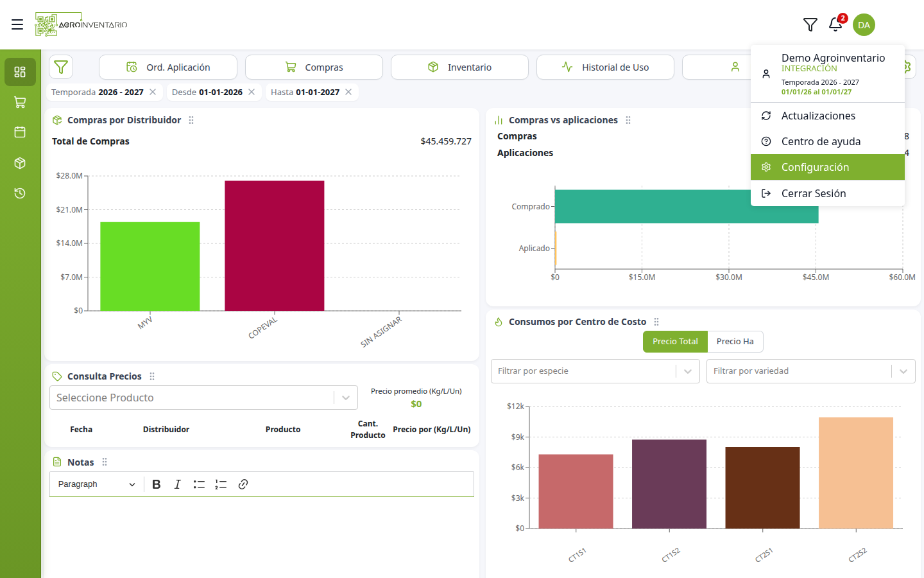The height and width of the screenshot is (578, 924).
Task: Remove Hasta 01-01-2027 filter
Action: [x=348, y=92]
